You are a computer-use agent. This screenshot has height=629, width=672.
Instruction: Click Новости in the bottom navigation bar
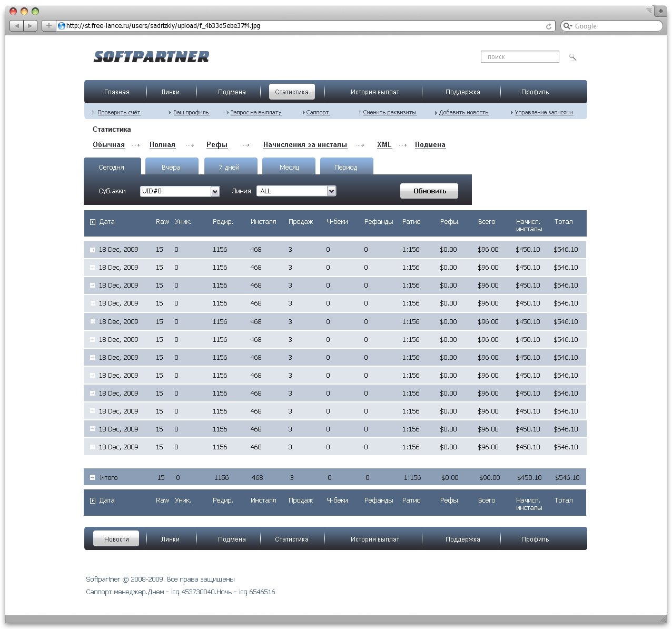coord(116,539)
